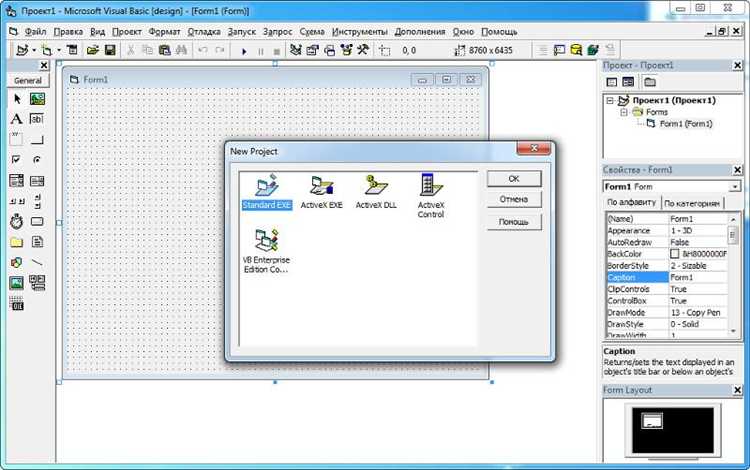The height and width of the screenshot is (470, 750).
Task: Click View Object icon in Project panel
Action: coord(628,82)
